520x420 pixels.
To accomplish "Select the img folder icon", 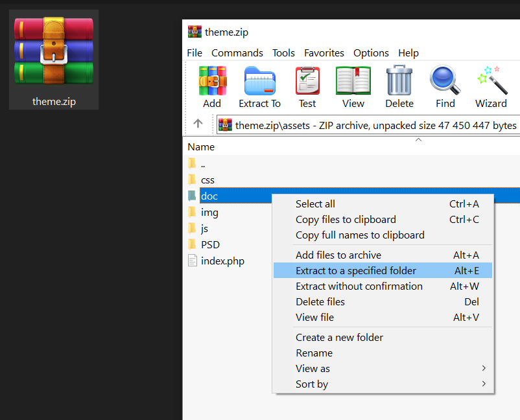I will coord(192,211).
